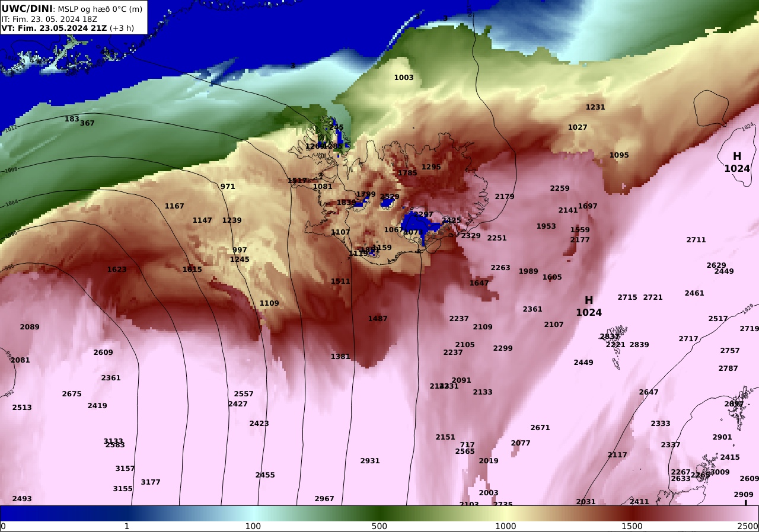Click the colorbar label 100
This screenshot has height=532, width=759.
point(253,526)
